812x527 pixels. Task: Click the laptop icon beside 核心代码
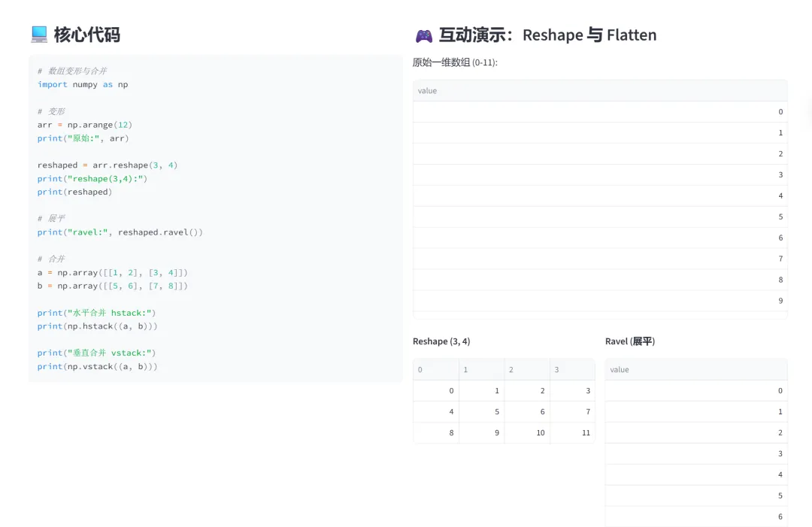39,35
